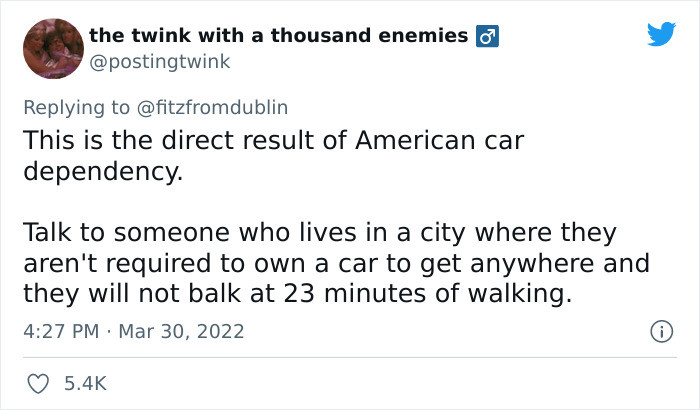
Task: Open the postingtwink profile avatar
Action: (x=53, y=48)
